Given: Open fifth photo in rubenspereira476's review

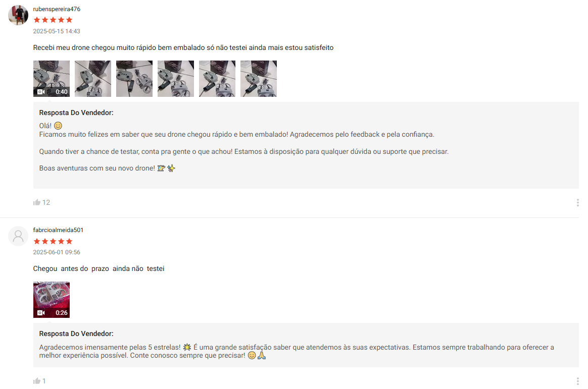Looking at the screenshot, I should (x=217, y=79).
